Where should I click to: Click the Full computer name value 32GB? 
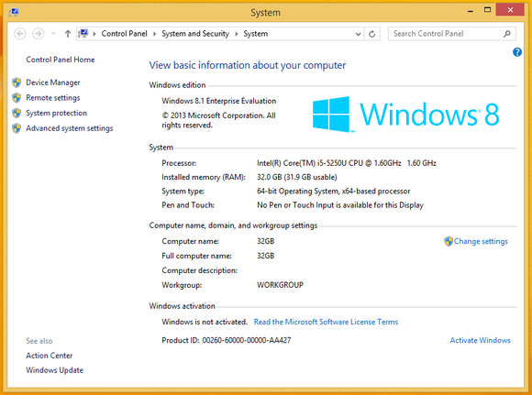[x=265, y=256]
